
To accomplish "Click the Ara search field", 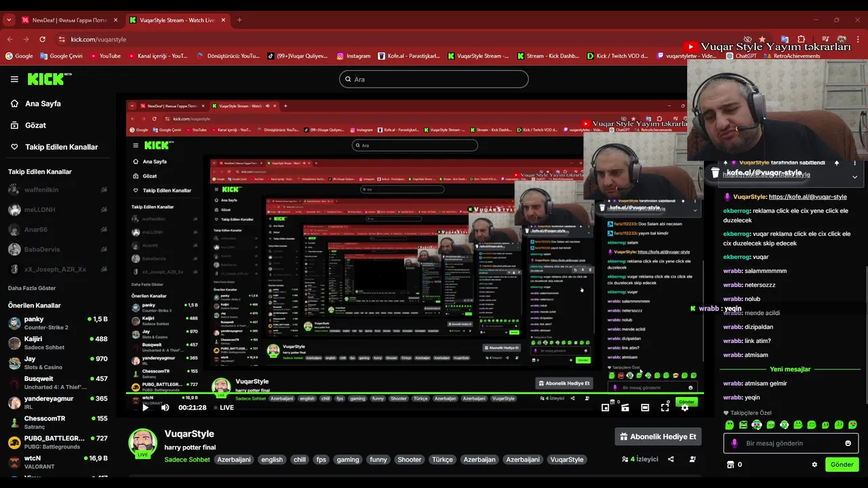I will (x=434, y=79).
